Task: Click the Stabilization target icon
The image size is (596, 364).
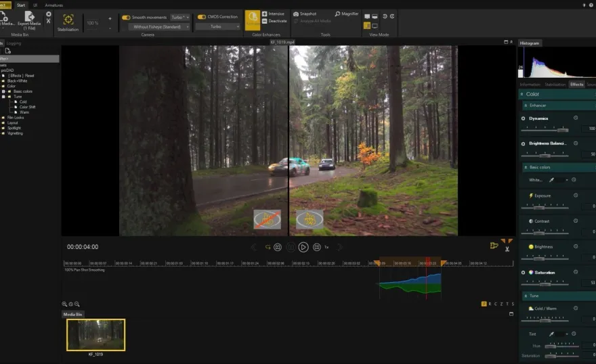Action: [68, 20]
